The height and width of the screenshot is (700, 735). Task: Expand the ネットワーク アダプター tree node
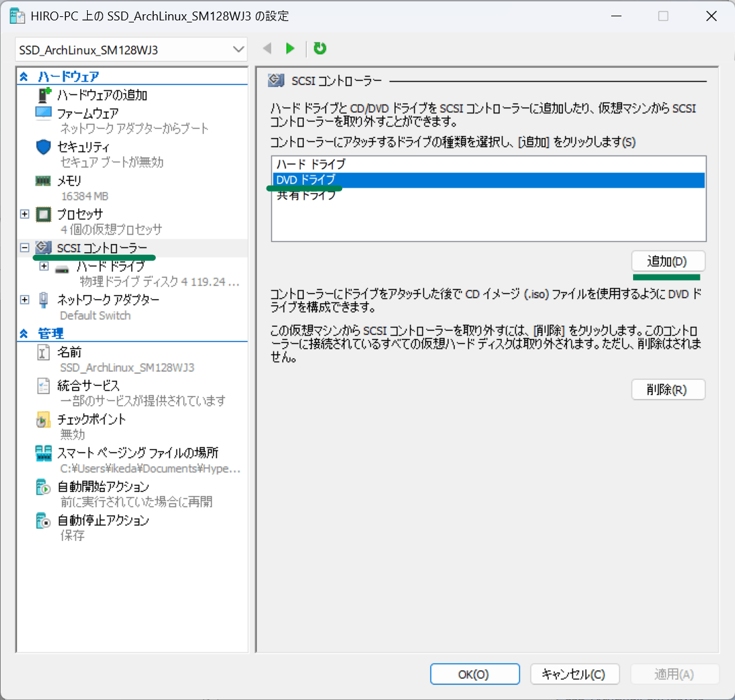(x=25, y=300)
